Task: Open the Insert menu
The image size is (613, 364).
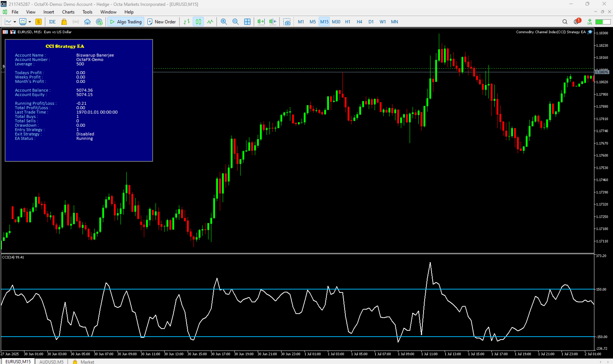Action: [49, 12]
